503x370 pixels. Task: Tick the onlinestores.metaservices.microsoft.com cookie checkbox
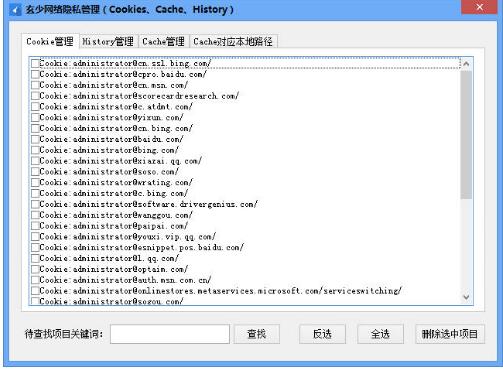[35, 291]
